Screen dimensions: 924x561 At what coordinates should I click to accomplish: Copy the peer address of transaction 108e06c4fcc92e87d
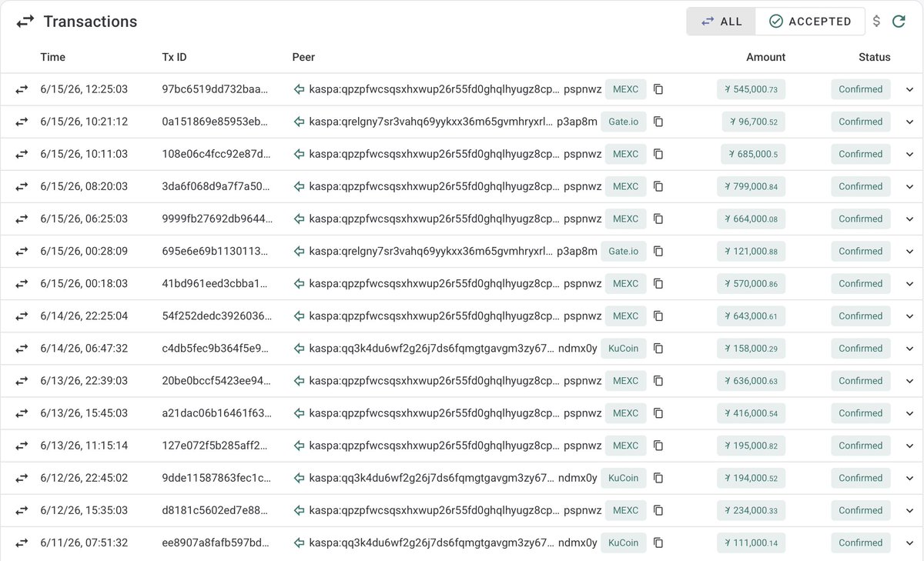click(x=658, y=154)
